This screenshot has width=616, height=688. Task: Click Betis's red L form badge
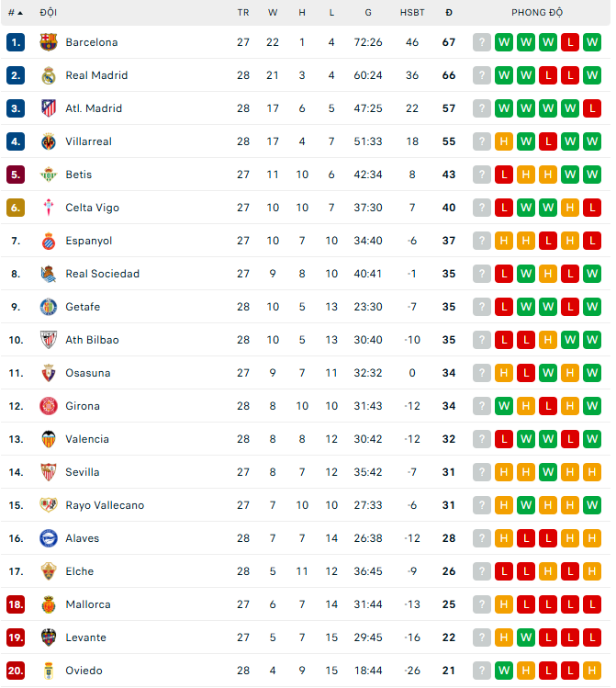[x=504, y=175]
